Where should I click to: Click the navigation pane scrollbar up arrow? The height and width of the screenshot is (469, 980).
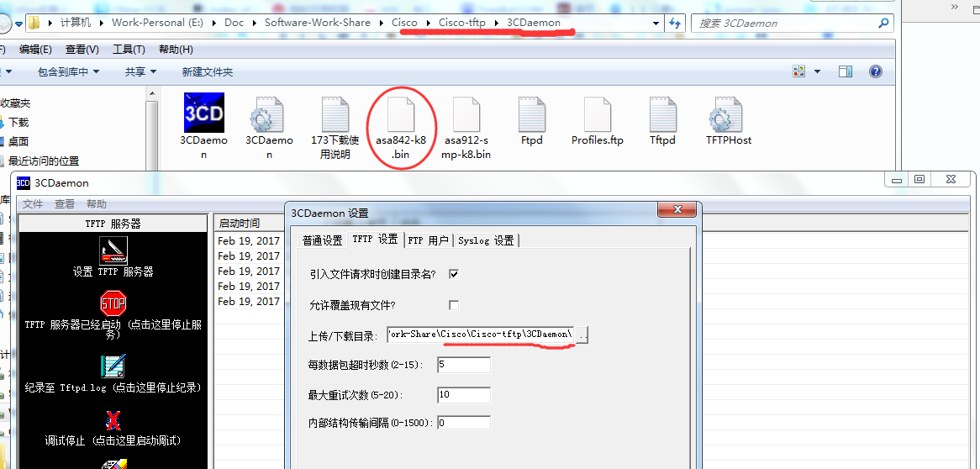point(152,93)
